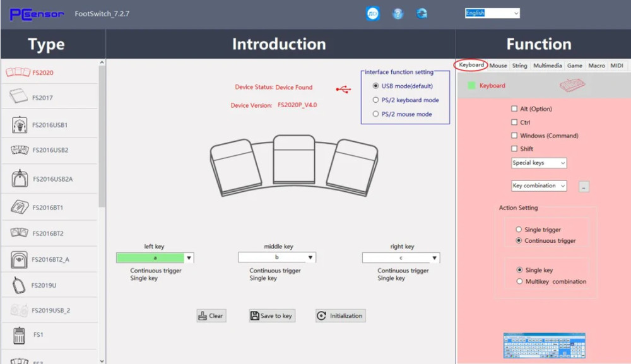Click the blue help question mark icon
Viewport: 631px width, 364px height.
(398, 14)
